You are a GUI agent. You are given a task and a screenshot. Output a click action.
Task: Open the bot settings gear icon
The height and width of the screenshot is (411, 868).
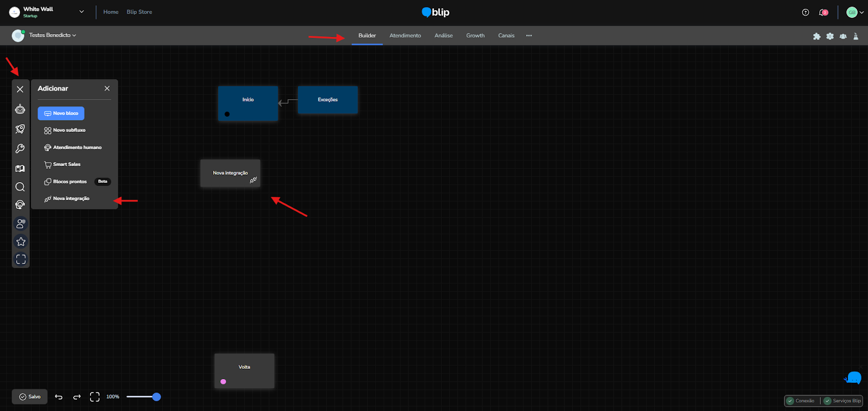coord(829,36)
